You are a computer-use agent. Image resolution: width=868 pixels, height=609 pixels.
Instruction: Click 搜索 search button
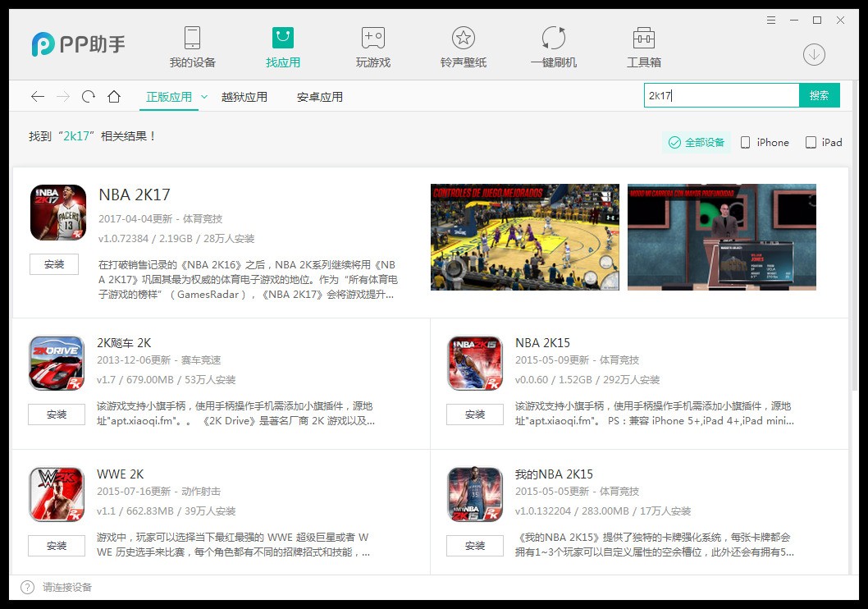(819, 96)
